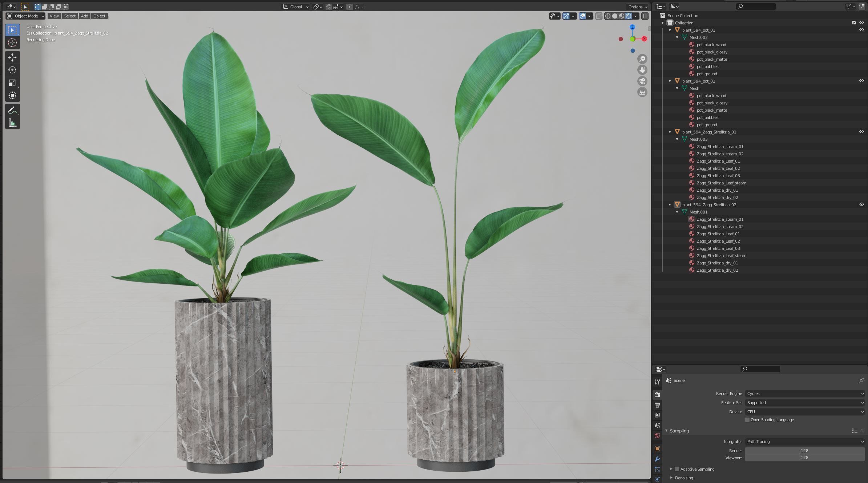Select the 3D Cursor tool
The width and height of the screenshot is (868, 483).
12,43
